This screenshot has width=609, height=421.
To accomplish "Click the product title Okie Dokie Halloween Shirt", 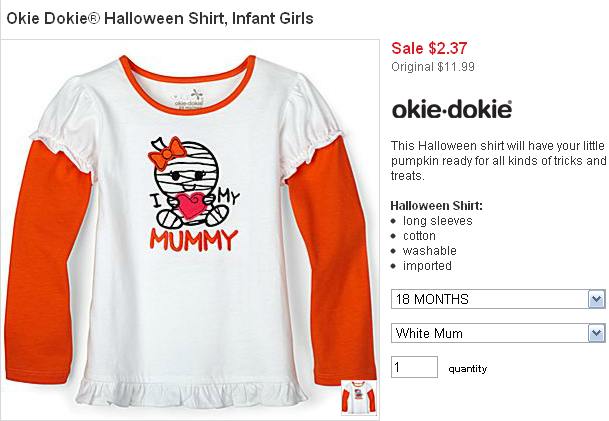I will 160,18.
